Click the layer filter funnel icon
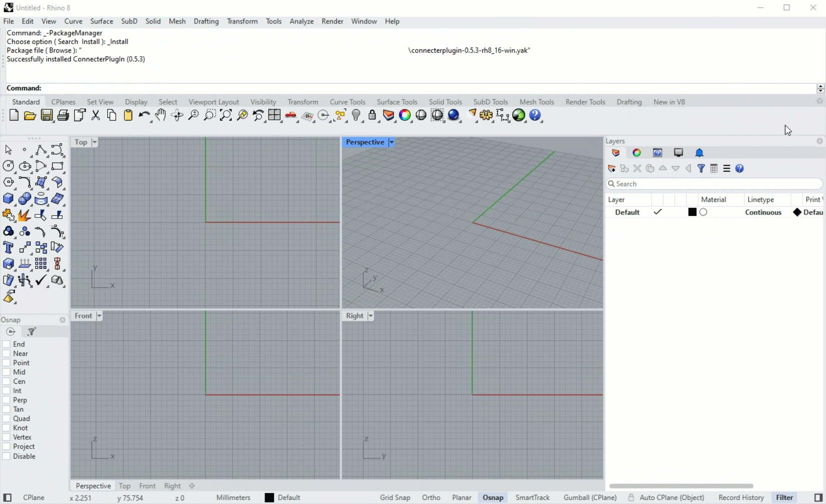Viewport: 826px width, 504px height. tap(701, 168)
